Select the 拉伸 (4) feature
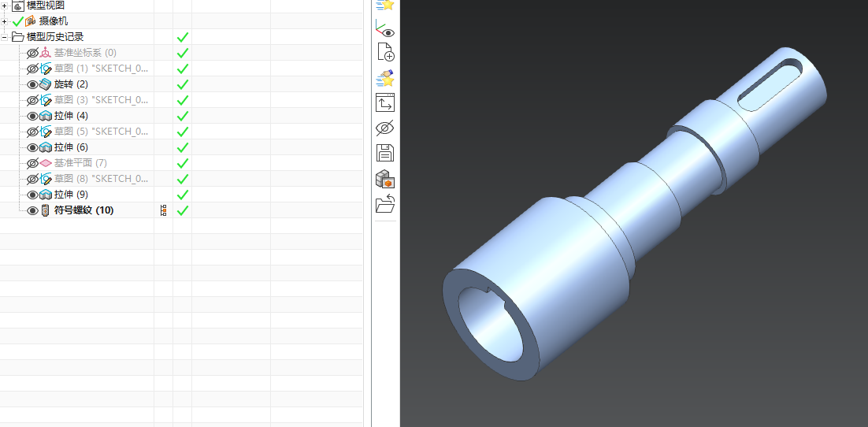Screen dimensions: 868x427 (71, 116)
